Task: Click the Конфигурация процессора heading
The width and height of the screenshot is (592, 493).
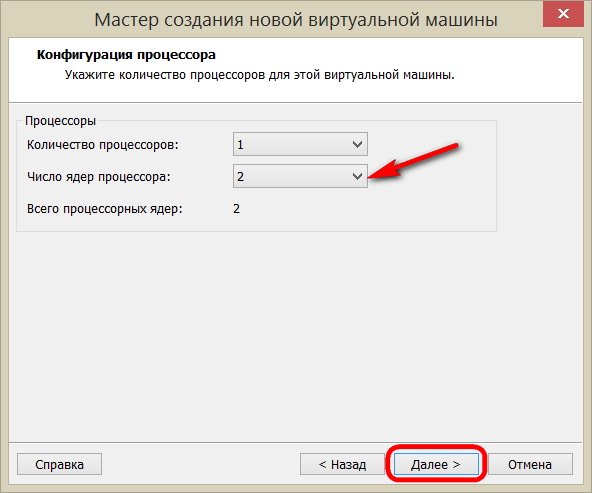Action: (126, 55)
